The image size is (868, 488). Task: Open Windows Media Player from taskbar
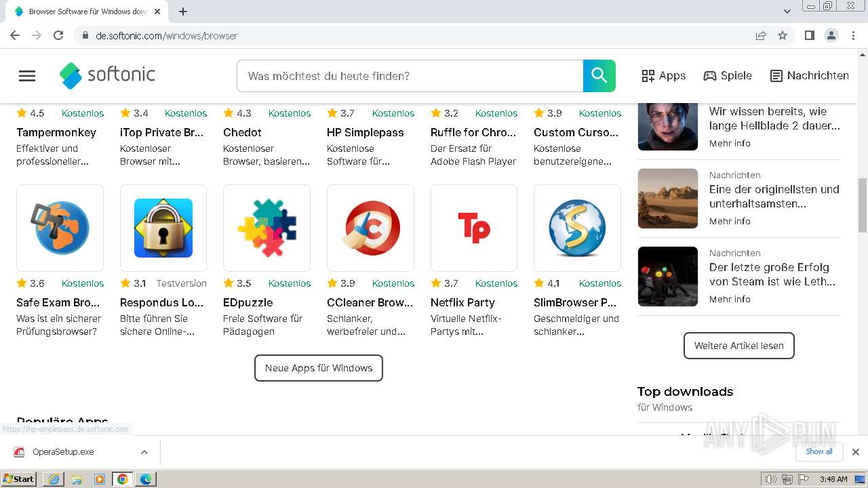pos(100,479)
